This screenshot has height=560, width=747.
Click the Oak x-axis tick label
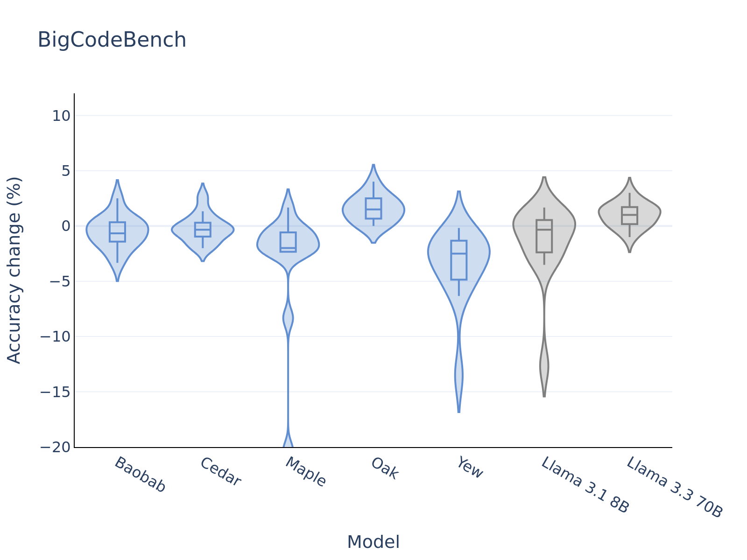pyautogui.click(x=385, y=469)
